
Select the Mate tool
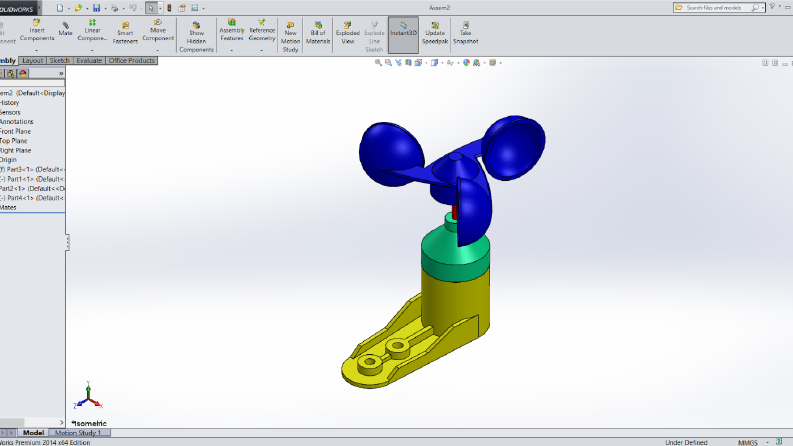coord(65,29)
